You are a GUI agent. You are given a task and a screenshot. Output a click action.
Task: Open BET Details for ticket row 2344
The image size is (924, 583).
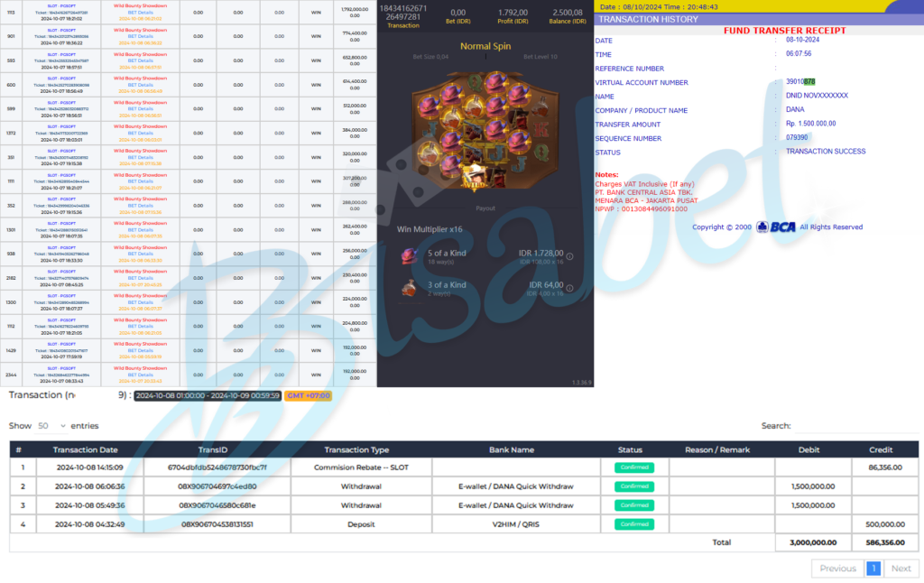coord(140,375)
